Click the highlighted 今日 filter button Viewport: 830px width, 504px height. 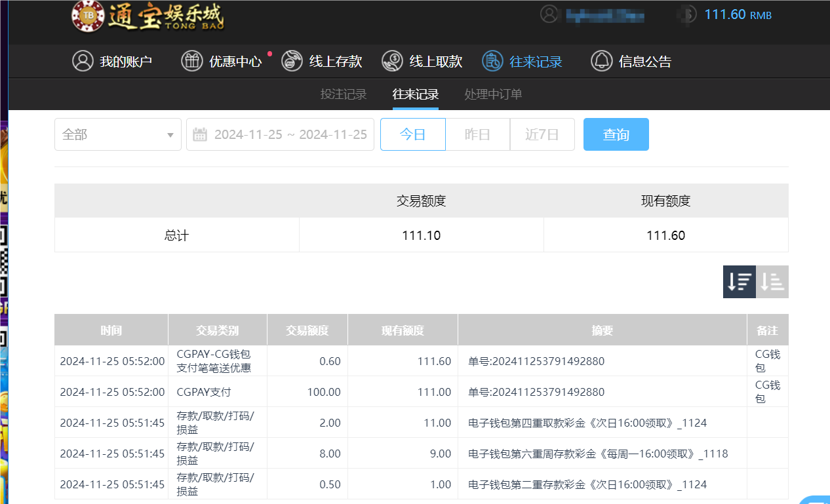pyautogui.click(x=412, y=134)
